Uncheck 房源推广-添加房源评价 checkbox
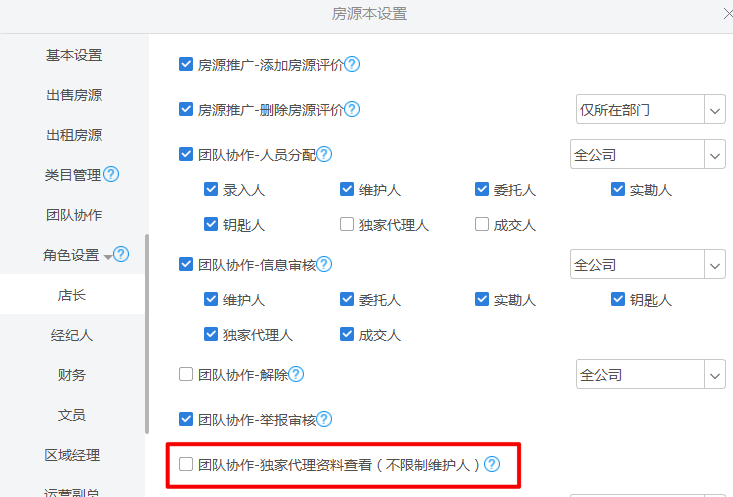The image size is (733, 497). point(186,64)
